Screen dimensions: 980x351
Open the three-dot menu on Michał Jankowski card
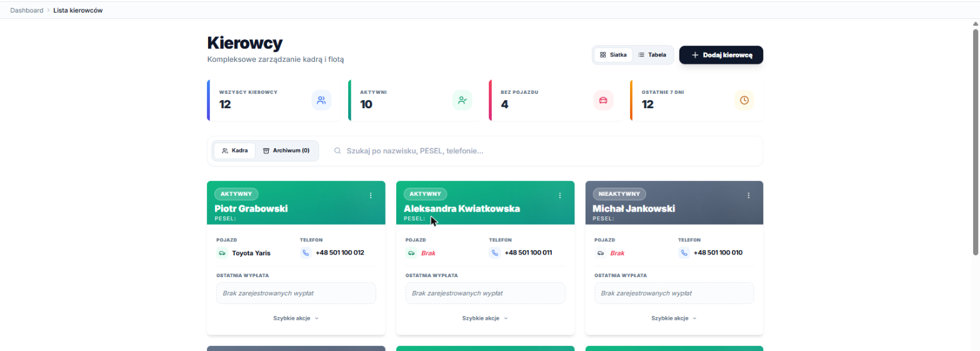(749, 195)
